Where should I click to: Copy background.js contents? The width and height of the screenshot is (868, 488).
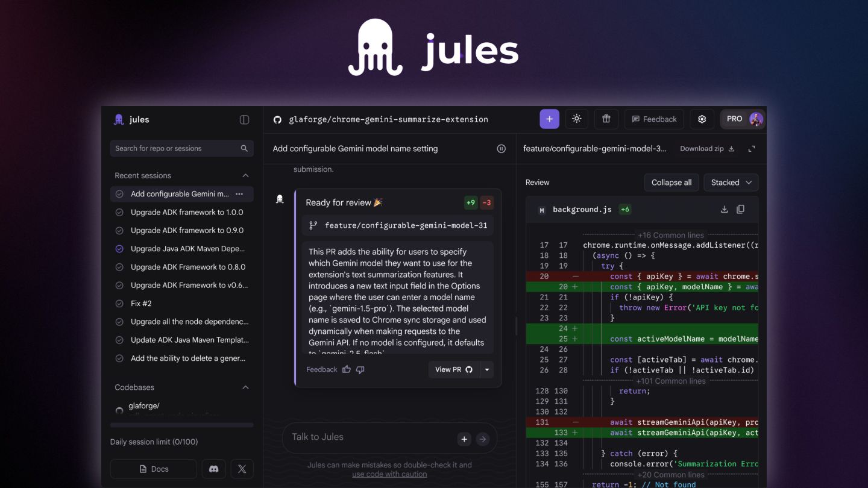coord(741,210)
